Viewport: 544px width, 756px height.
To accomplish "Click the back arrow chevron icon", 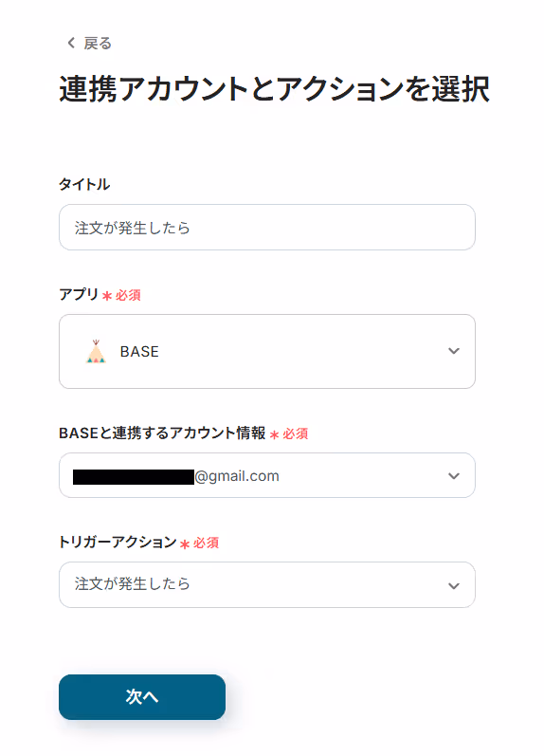I will [71, 43].
